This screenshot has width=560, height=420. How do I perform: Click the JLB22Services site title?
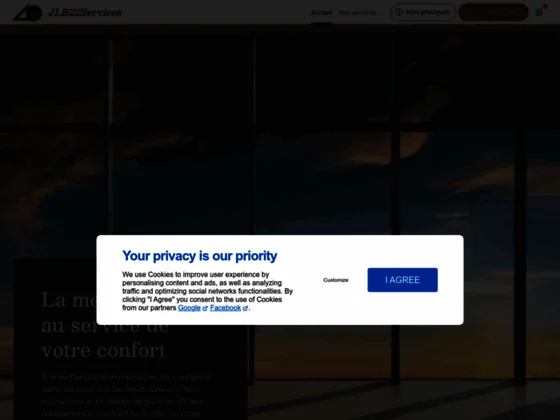pos(85,12)
